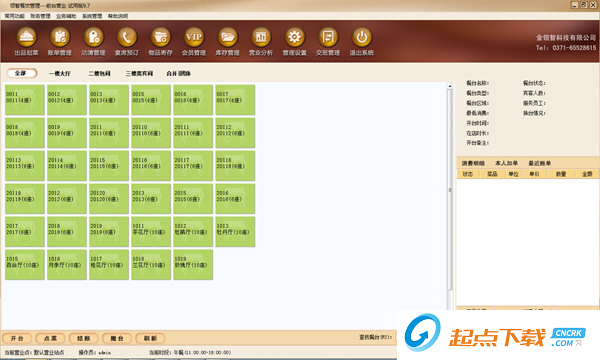Select table tile 2017
Viewport: 600px width, 360px height.
point(24,231)
